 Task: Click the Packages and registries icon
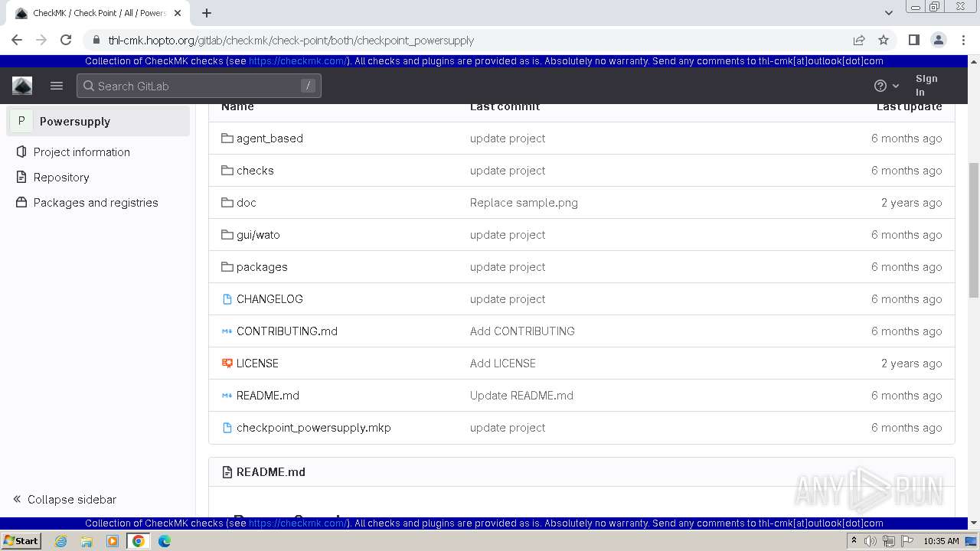21,202
